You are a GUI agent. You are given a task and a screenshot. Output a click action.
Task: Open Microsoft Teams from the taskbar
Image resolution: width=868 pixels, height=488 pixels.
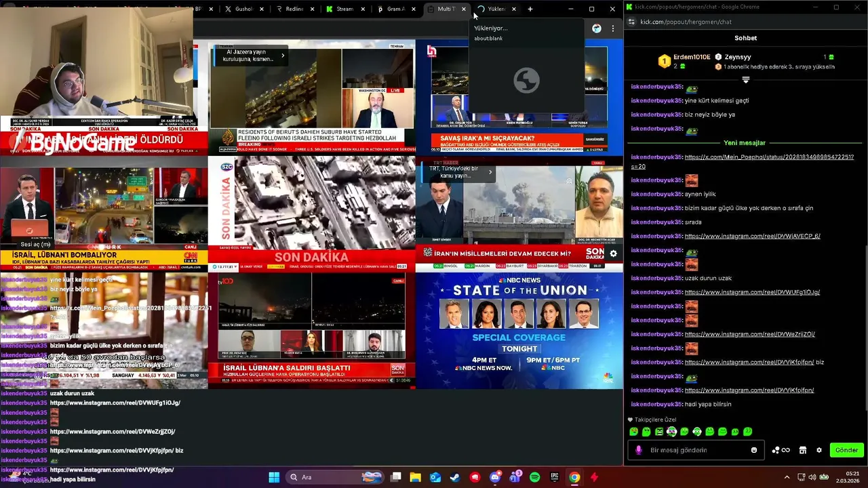(515, 477)
